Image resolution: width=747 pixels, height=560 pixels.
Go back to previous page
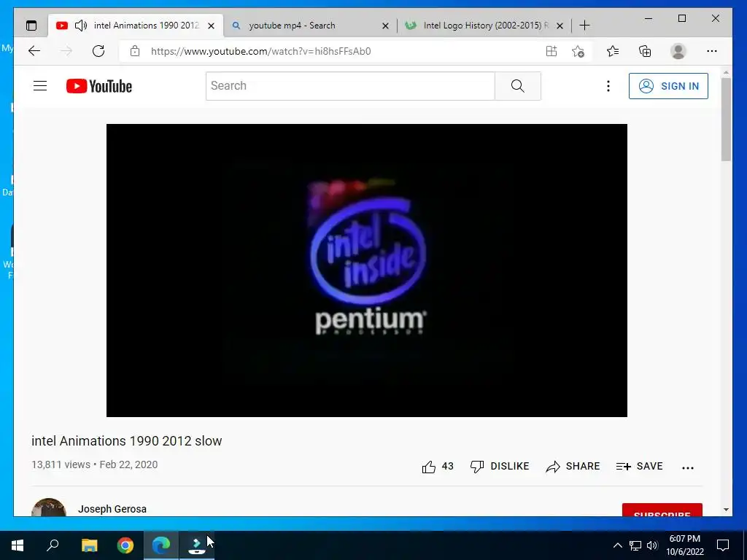point(34,51)
